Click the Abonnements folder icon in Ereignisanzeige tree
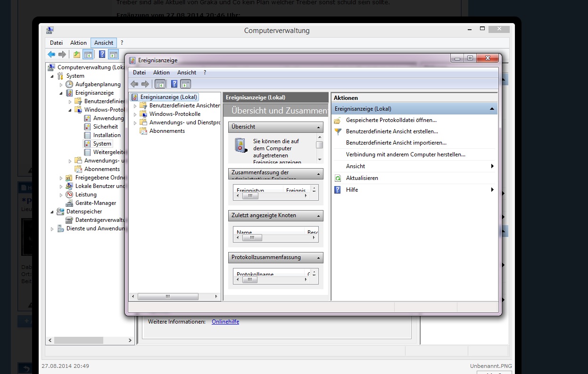 pos(143,131)
